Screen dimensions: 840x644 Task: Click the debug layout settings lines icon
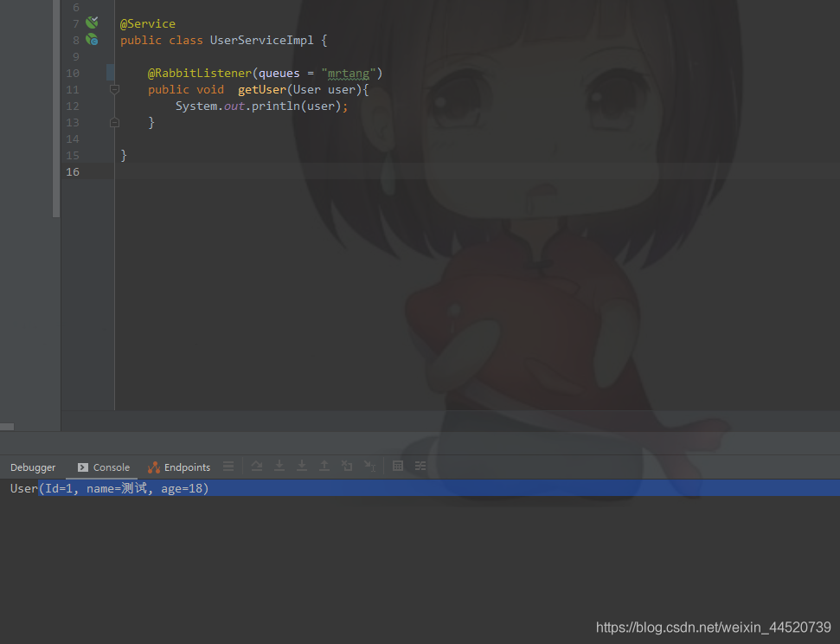(x=228, y=467)
